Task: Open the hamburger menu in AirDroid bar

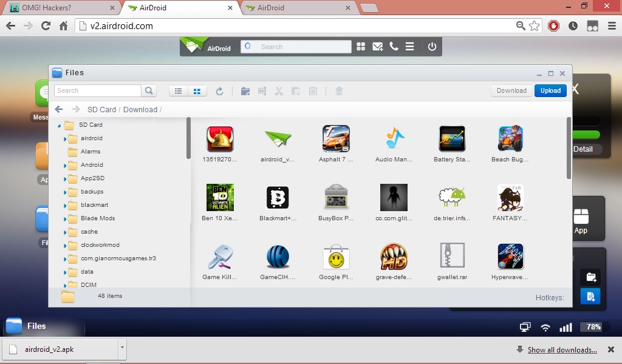Action: click(410, 47)
